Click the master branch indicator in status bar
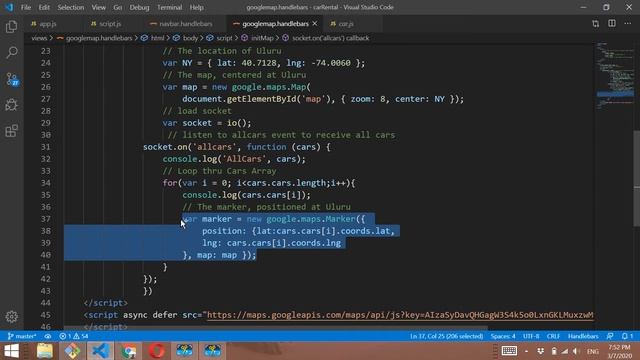640x360 pixels. pos(22,336)
